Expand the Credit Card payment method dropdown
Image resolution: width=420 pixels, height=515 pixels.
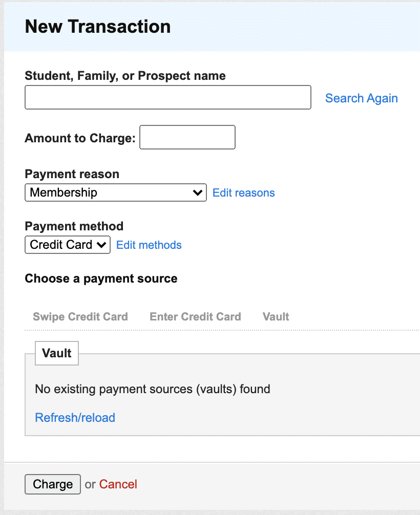pos(68,245)
